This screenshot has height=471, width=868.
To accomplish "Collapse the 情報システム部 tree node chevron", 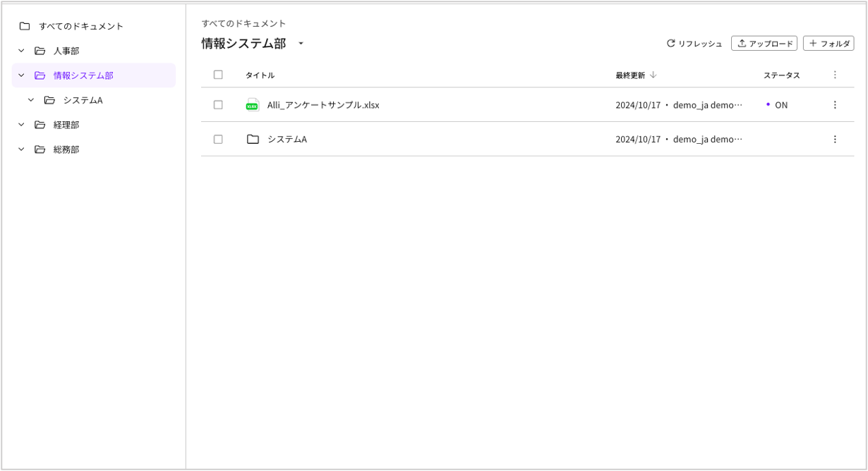I will 21,75.
